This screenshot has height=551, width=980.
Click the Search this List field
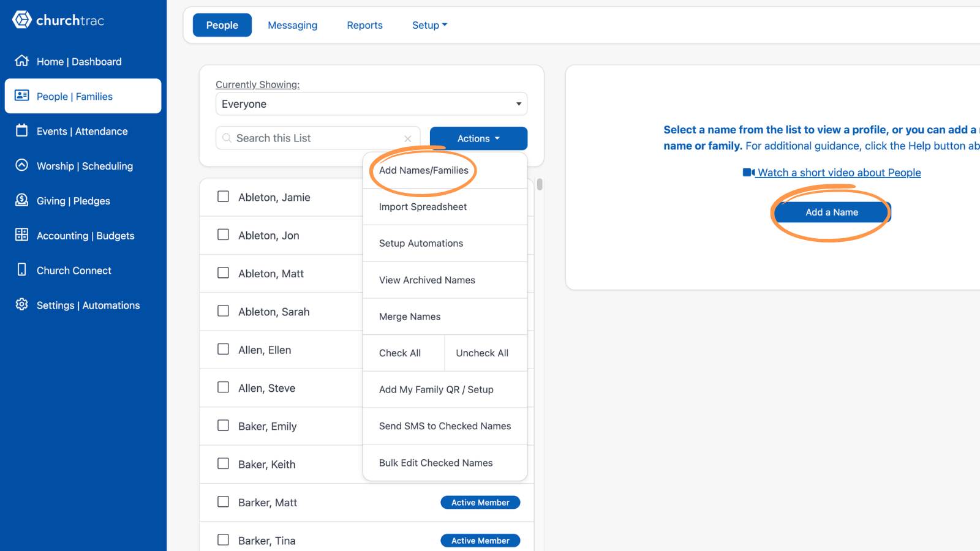point(318,138)
